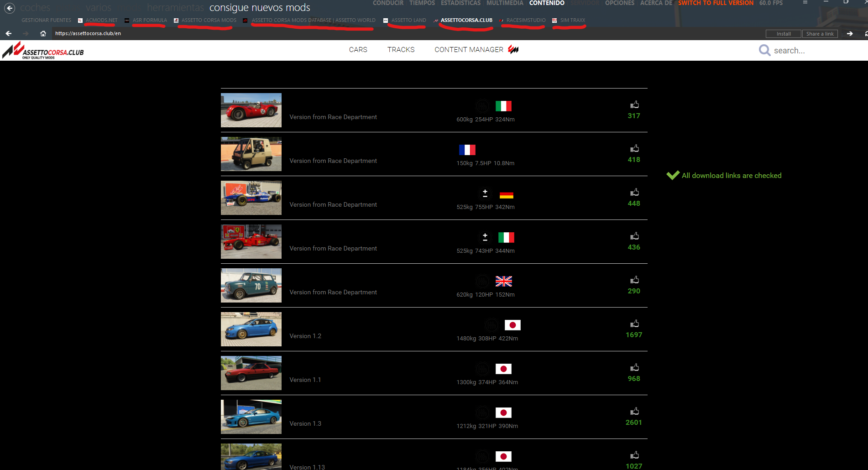Screen dimensions: 868x470
Task: Click the browser back navigation arrow
Action: [x=8, y=33]
